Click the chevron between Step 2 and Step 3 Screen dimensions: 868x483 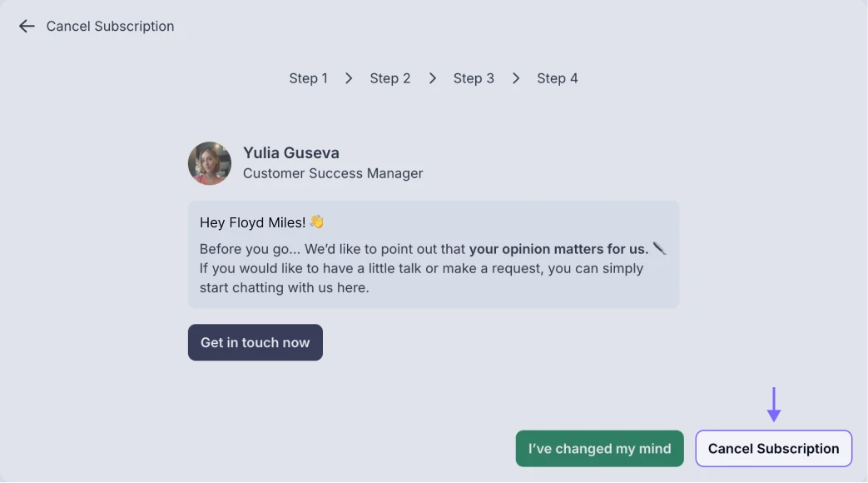click(x=432, y=78)
